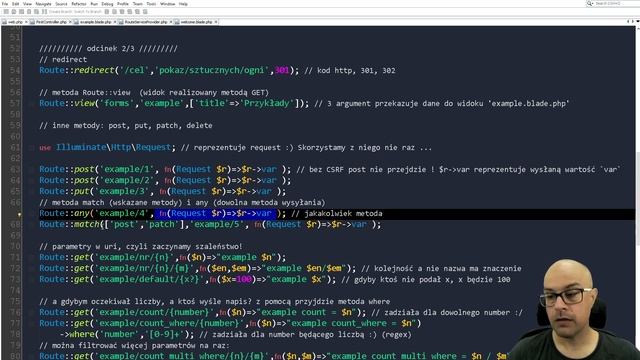This screenshot has width=640, height=360.
Task: Click the 'example/5' route string
Action: pyautogui.click(x=217, y=224)
